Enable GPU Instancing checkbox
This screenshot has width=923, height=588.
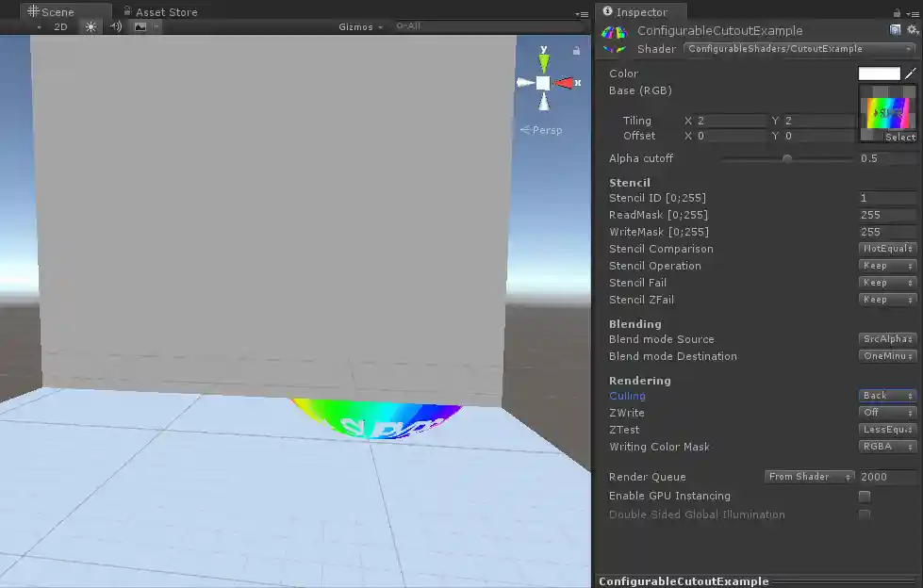point(865,496)
